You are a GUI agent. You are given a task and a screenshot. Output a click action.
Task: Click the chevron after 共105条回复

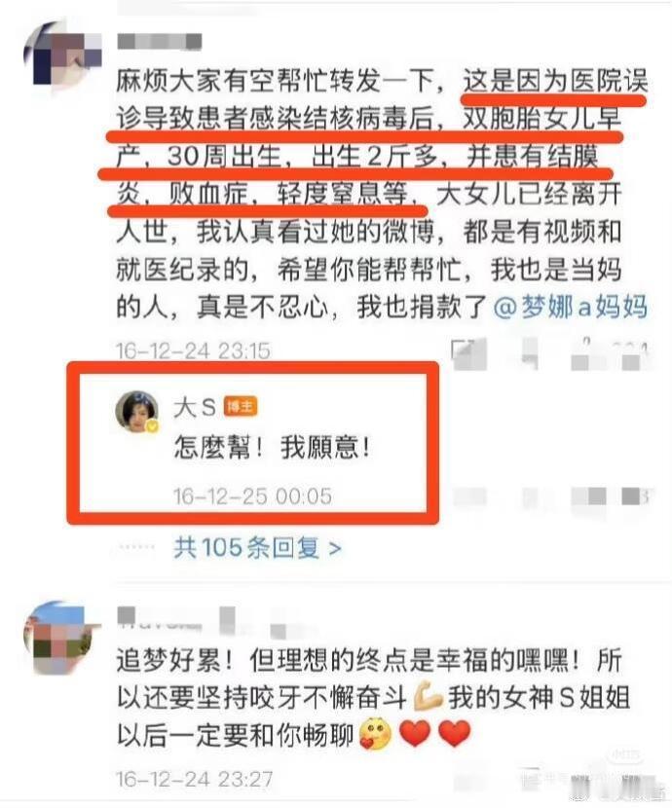coord(335,548)
